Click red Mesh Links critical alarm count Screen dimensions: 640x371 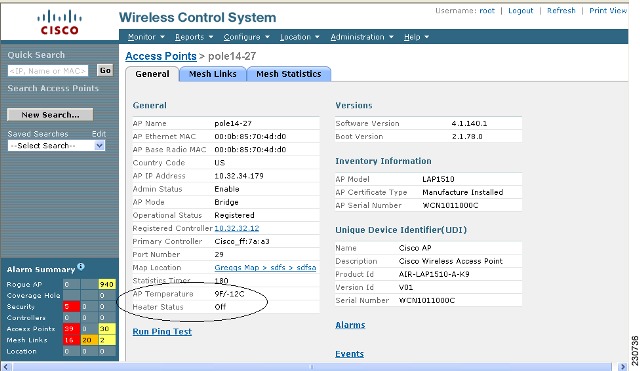[71, 340]
